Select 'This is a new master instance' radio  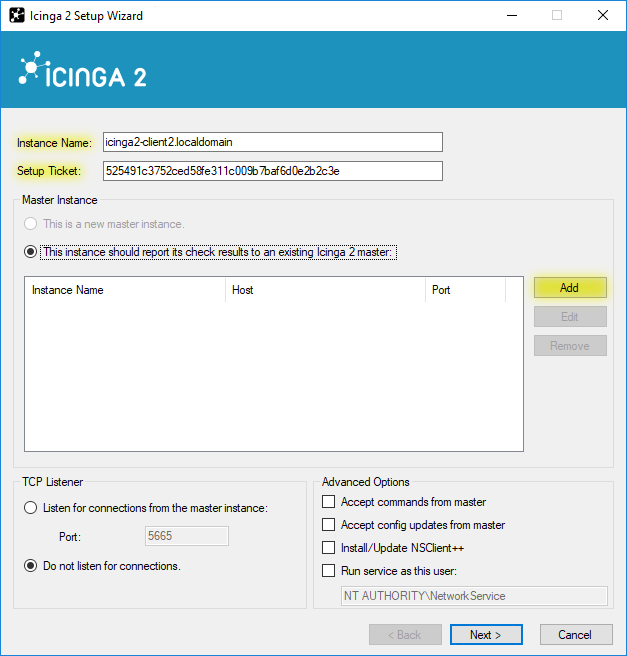pyautogui.click(x=31, y=224)
